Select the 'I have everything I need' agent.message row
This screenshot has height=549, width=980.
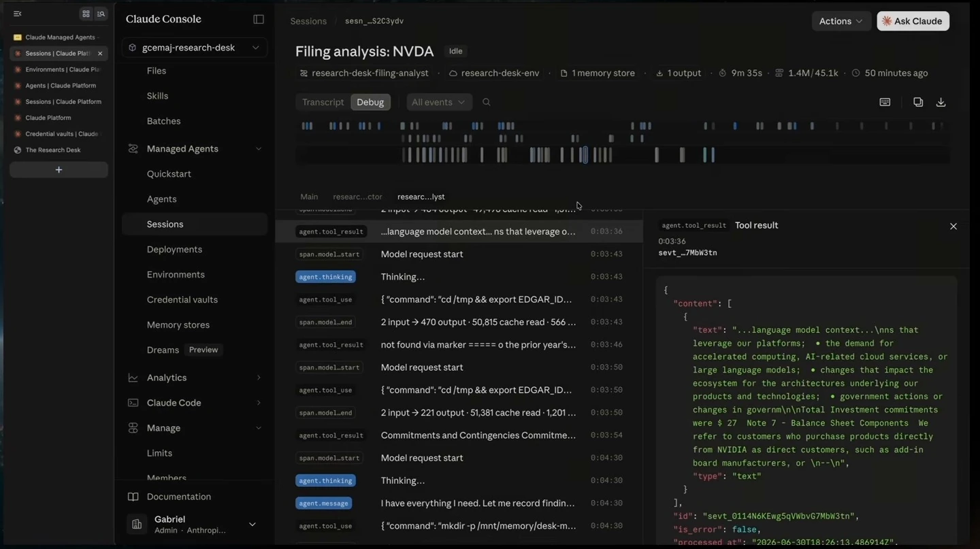[x=459, y=503]
